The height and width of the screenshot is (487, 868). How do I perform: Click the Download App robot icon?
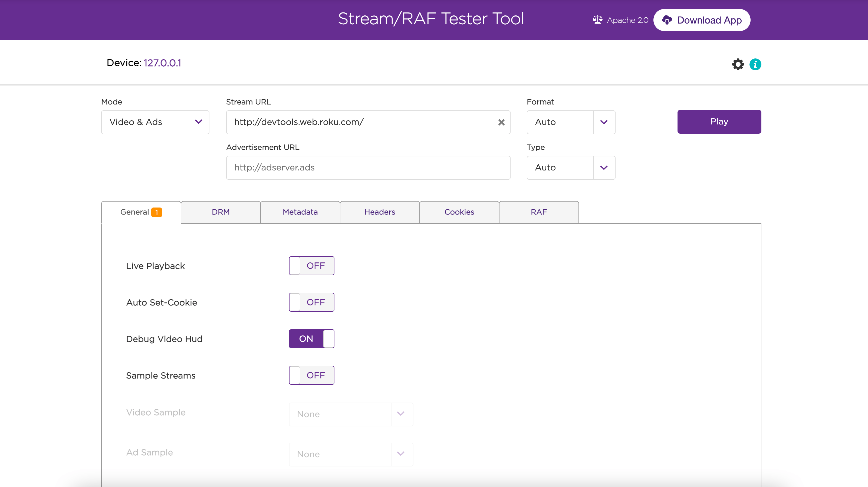point(668,20)
